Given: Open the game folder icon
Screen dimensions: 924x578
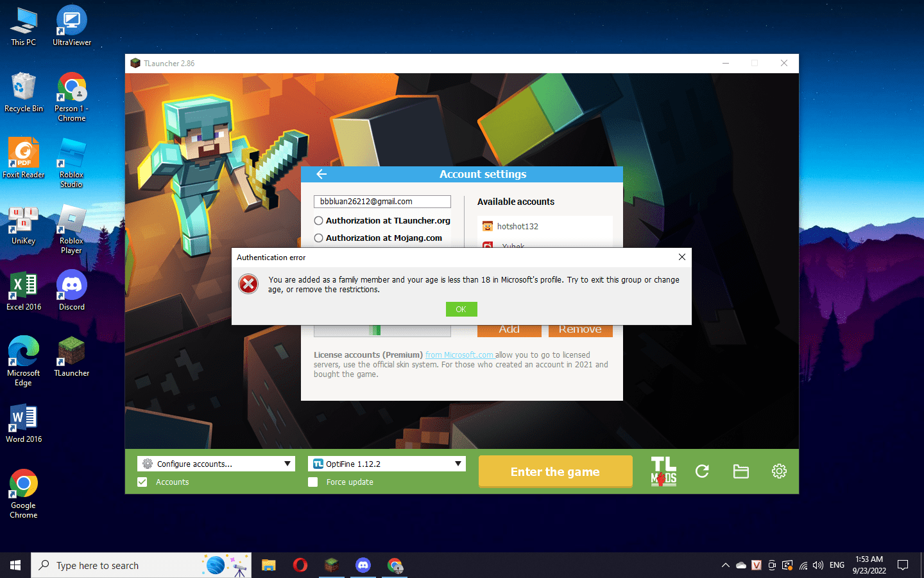Looking at the screenshot, I should 741,471.
